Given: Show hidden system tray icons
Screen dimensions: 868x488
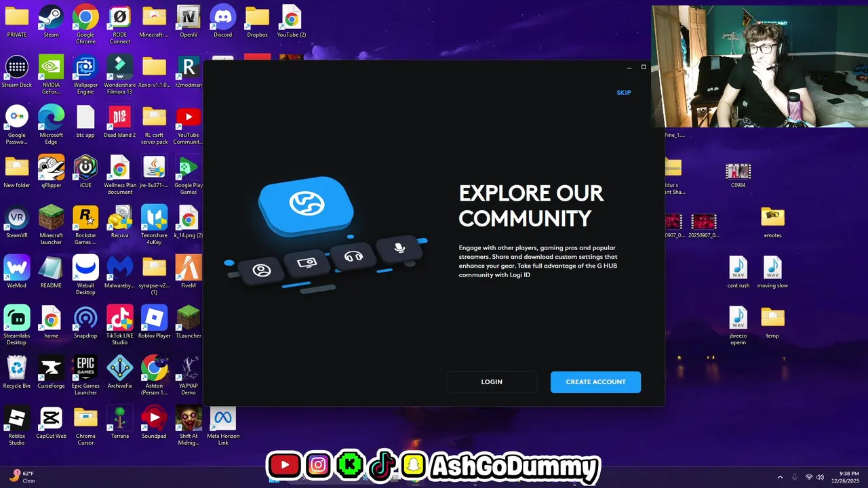Looking at the screenshot, I should (780, 476).
